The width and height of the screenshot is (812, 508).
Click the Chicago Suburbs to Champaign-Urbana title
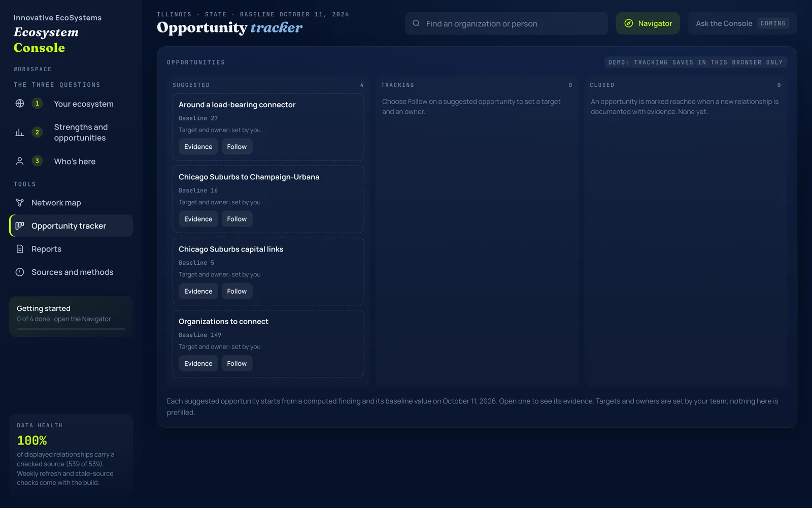coord(249,177)
